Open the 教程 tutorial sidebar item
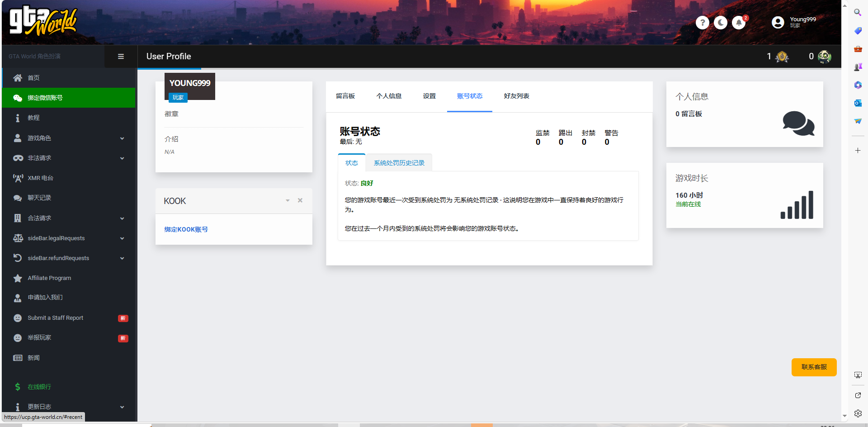 (69, 118)
